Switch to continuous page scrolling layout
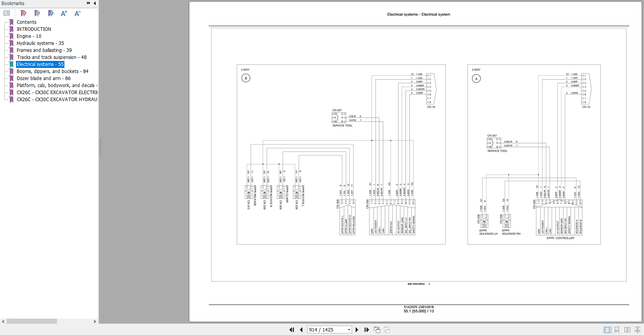Screen dimensions: 644x335 coord(617,330)
